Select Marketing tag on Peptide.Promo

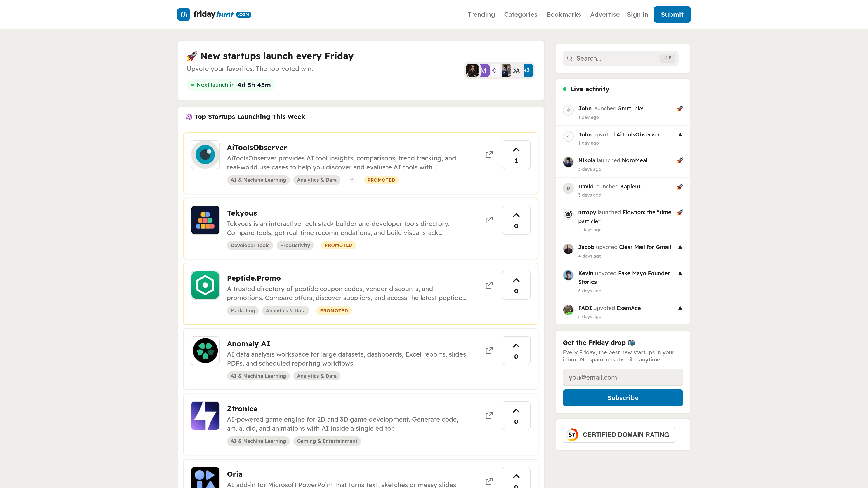pyautogui.click(x=243, y=310)
